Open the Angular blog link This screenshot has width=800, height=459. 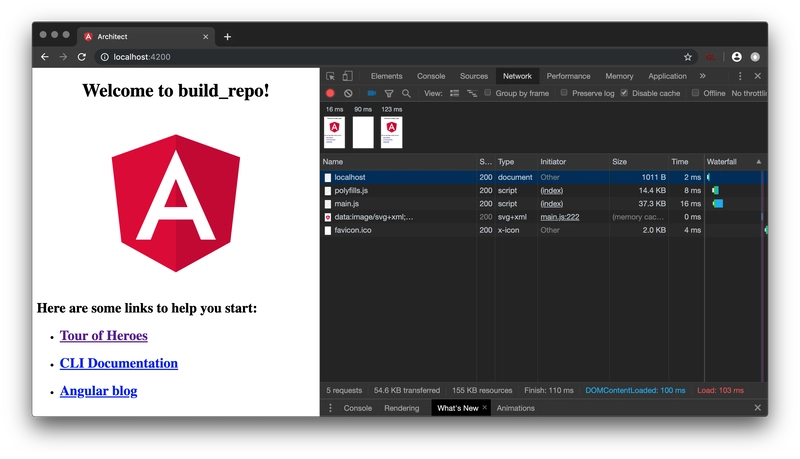pyautogui.click(x=98, y=391)
